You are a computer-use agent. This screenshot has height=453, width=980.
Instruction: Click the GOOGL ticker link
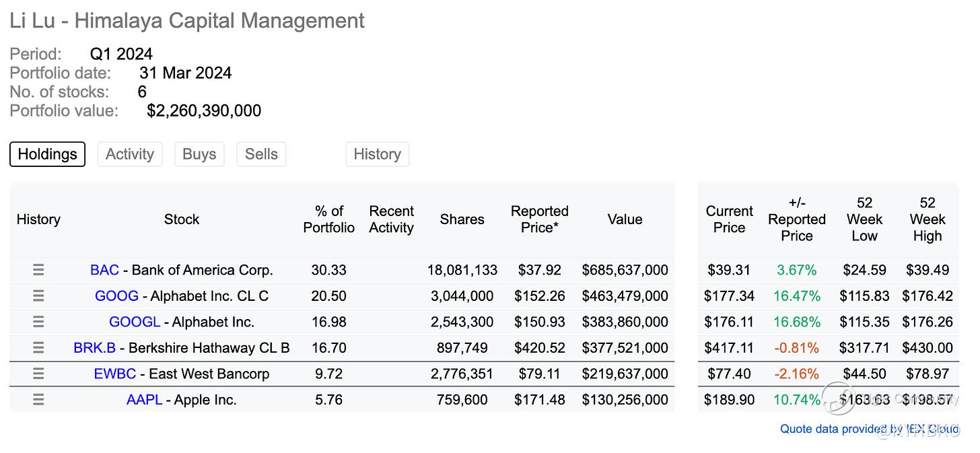pos(135,322)
